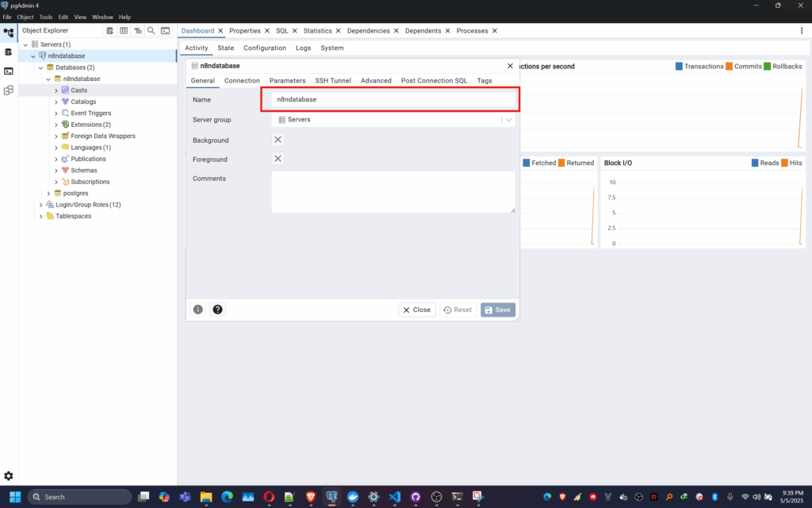Switch to Parameters tab in dialog
The height and width of the screenshot is (508, 812).
coord(287,80)
